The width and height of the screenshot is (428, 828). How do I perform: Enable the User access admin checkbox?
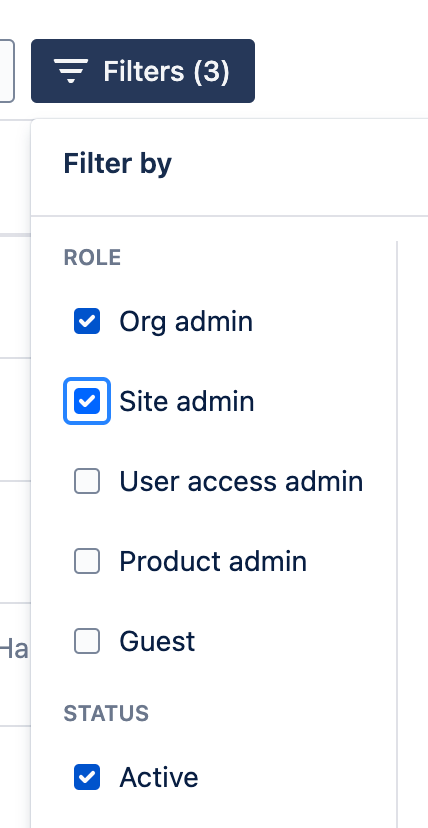point(87,481)
